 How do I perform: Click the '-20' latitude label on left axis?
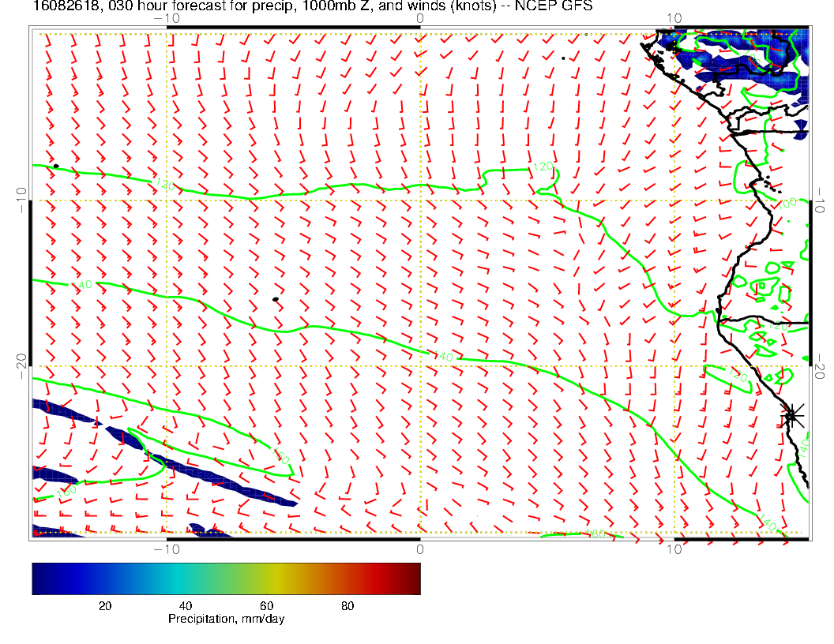click(21, 365)
